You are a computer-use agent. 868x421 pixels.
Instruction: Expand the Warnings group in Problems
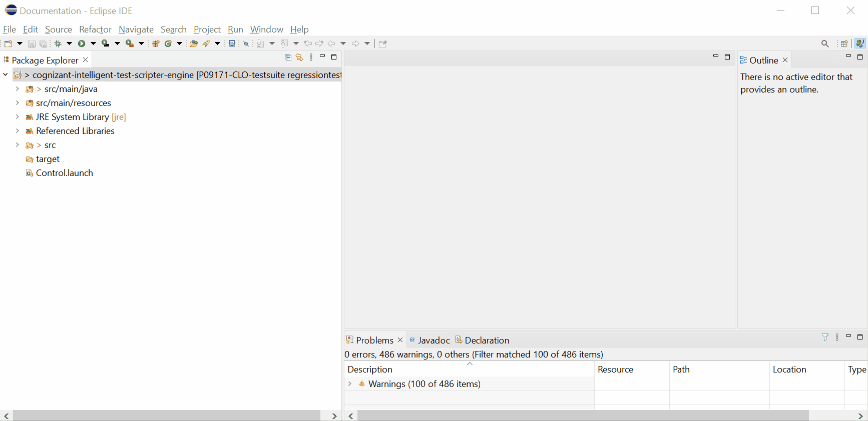(x=350, y=384)
